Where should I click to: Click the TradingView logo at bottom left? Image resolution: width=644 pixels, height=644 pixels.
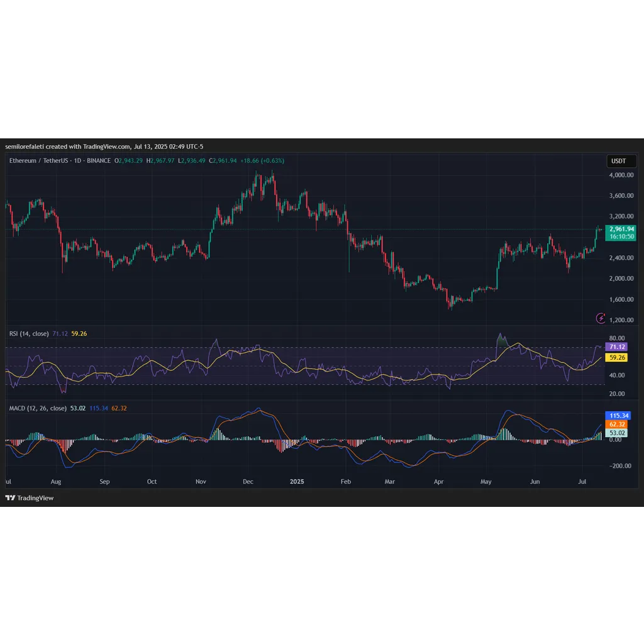pyautogui.click(x=29, y=498)
